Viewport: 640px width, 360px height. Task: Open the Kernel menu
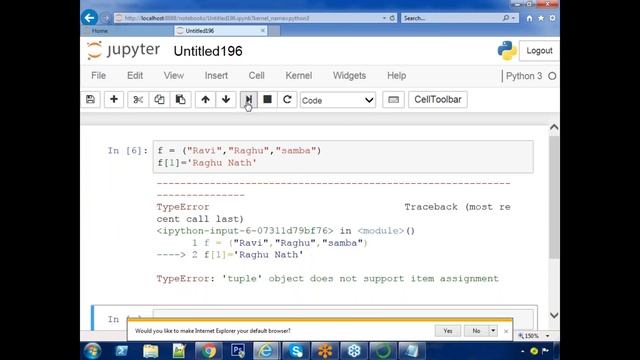point(299,76)
